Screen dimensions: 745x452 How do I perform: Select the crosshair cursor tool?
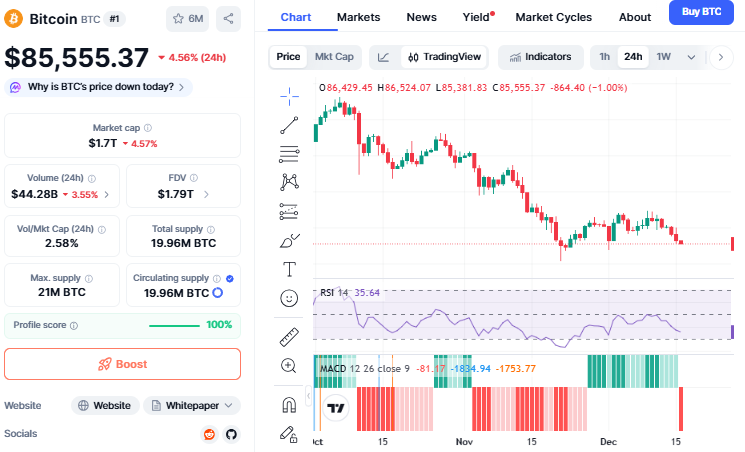point(290,95)
